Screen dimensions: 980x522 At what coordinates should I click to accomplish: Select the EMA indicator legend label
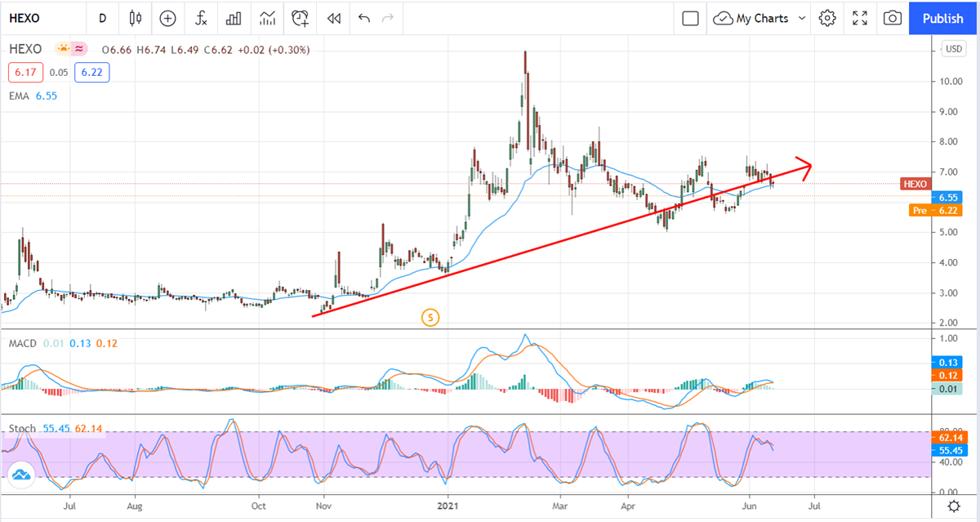(x=20, y=96)
